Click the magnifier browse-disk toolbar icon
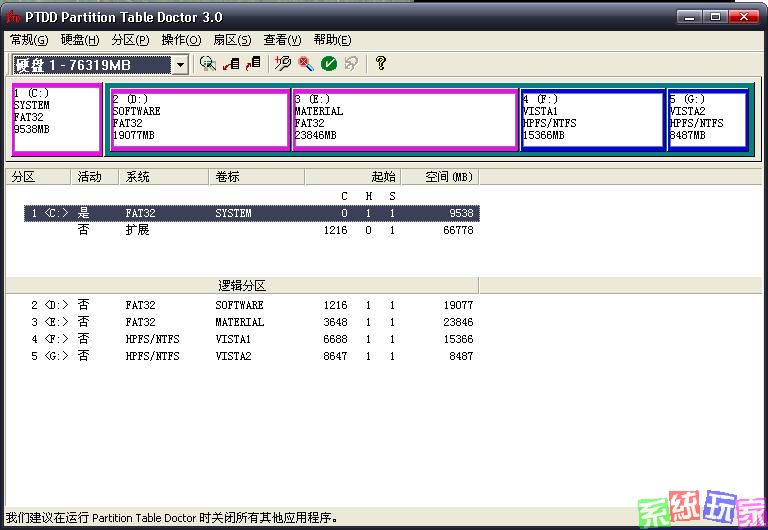Viewport: 768px width, 530px height. (208, 64)
